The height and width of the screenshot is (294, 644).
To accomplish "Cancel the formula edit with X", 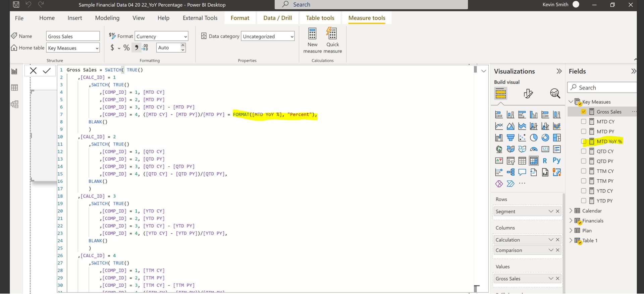I will click(33, 70).
